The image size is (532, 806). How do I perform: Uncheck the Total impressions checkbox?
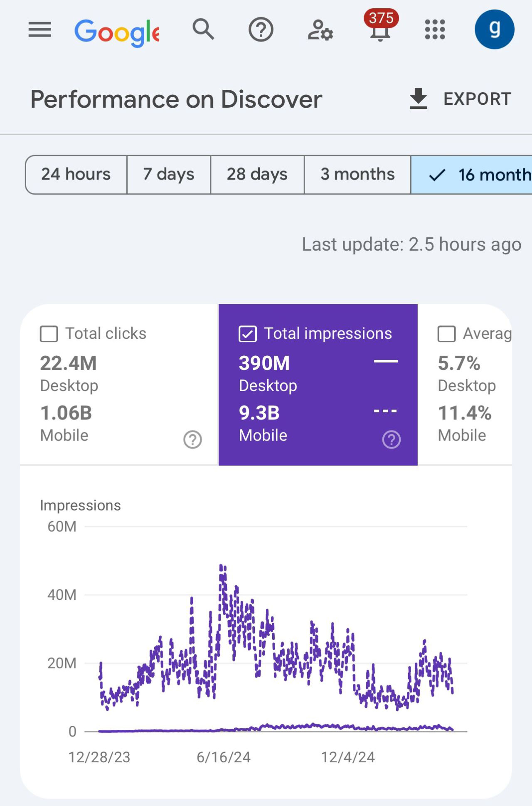coord(248,334)
